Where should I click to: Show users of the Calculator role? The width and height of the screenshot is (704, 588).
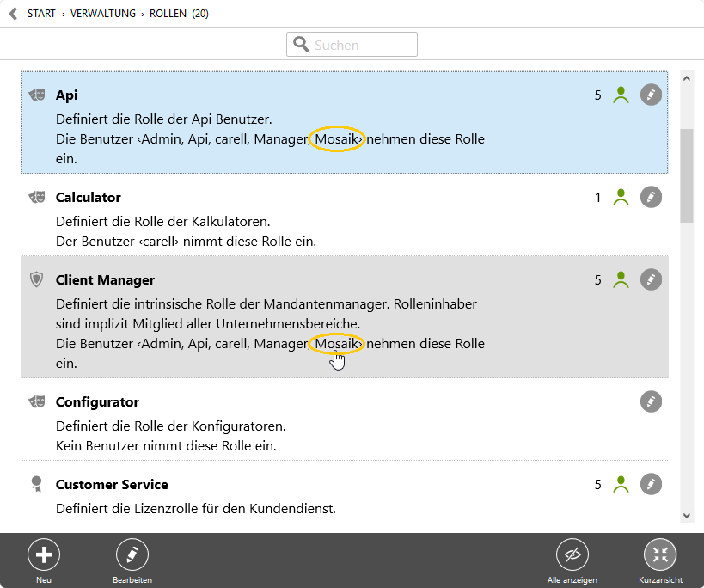(621, 197)
